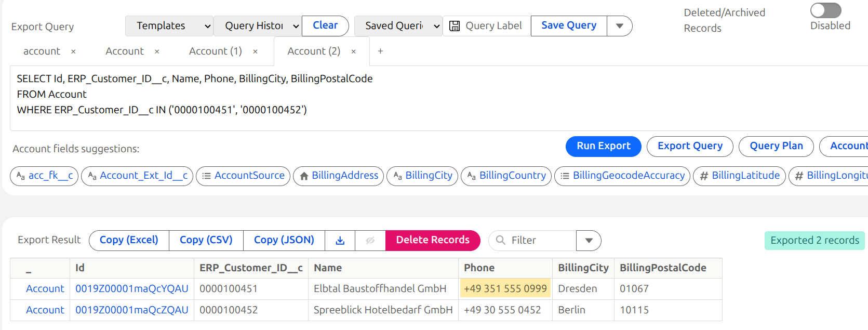Select the acc_fk__c field suggestion
Image resolution: width=868 pixels, height=330 pixels.
click(x=45, y=176)
